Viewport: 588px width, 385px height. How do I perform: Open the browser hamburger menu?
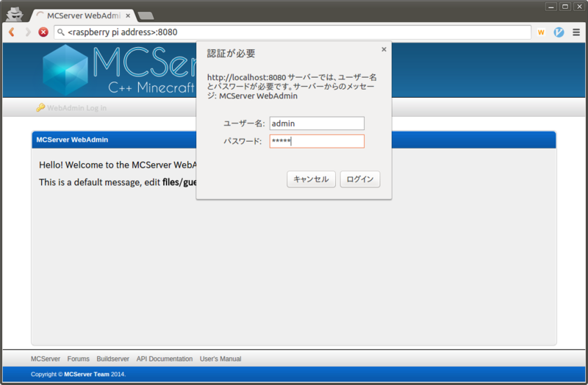tap(576, 32)
